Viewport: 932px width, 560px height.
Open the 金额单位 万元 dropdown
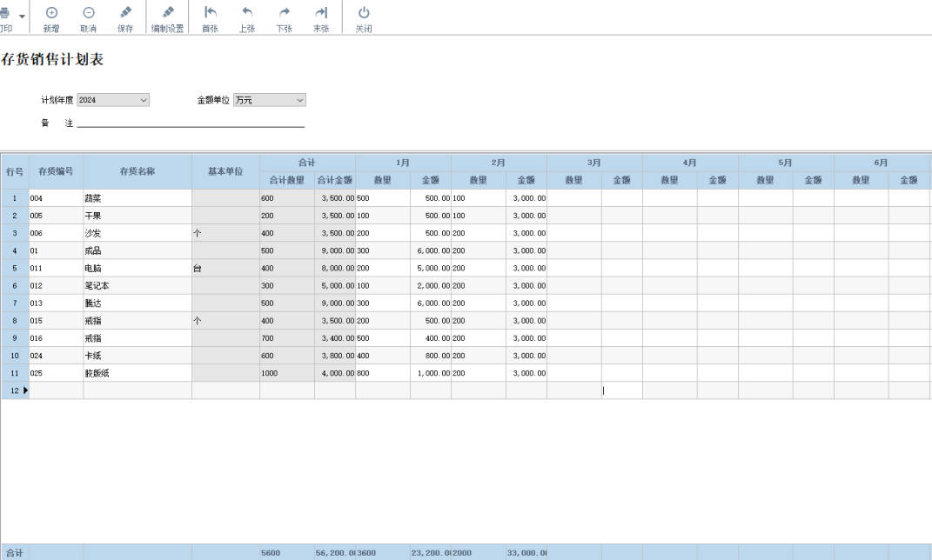[x=269, y=100]
